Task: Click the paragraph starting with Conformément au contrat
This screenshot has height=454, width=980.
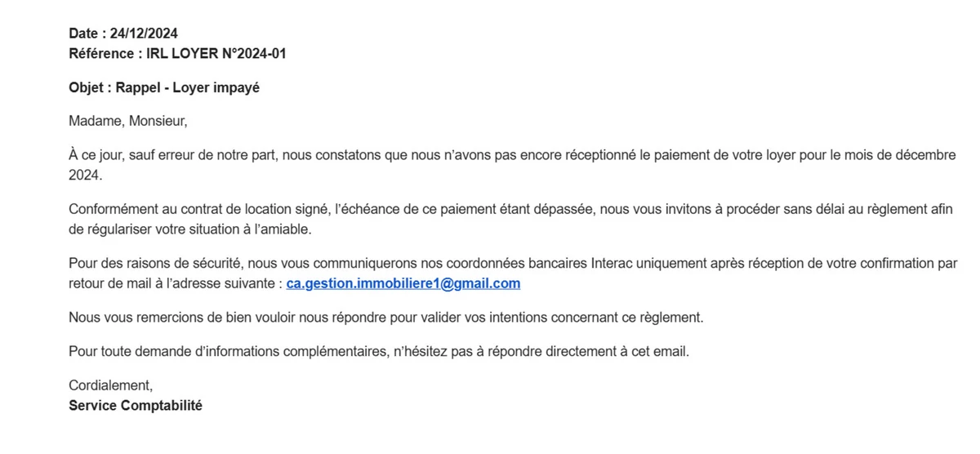Action: tap(512, 219)
